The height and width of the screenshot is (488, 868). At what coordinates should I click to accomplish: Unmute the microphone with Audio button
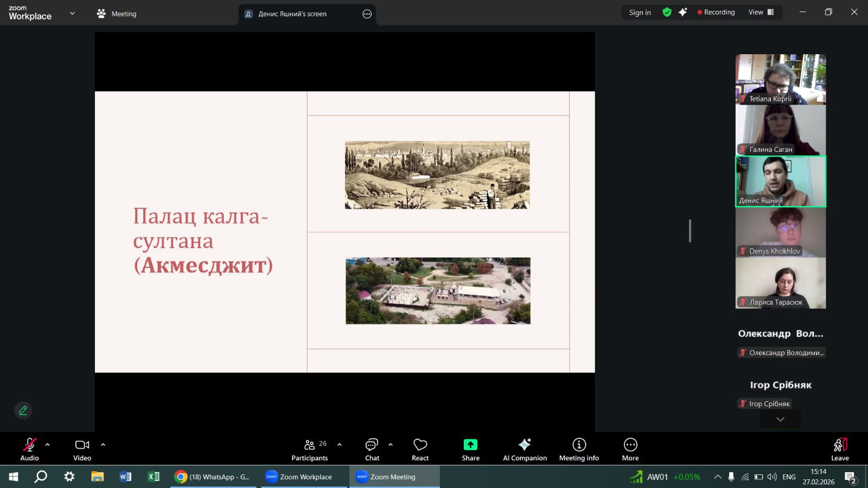[x=29, y=449]
